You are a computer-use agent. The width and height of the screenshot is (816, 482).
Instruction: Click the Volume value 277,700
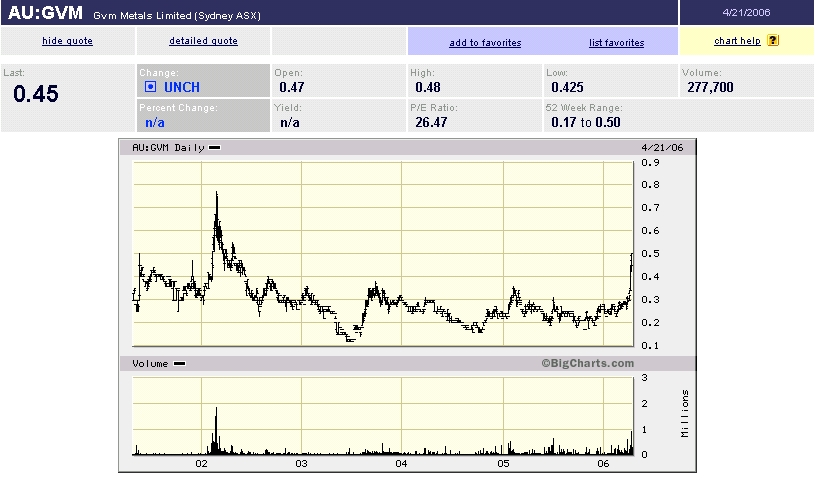pos(711,88)
